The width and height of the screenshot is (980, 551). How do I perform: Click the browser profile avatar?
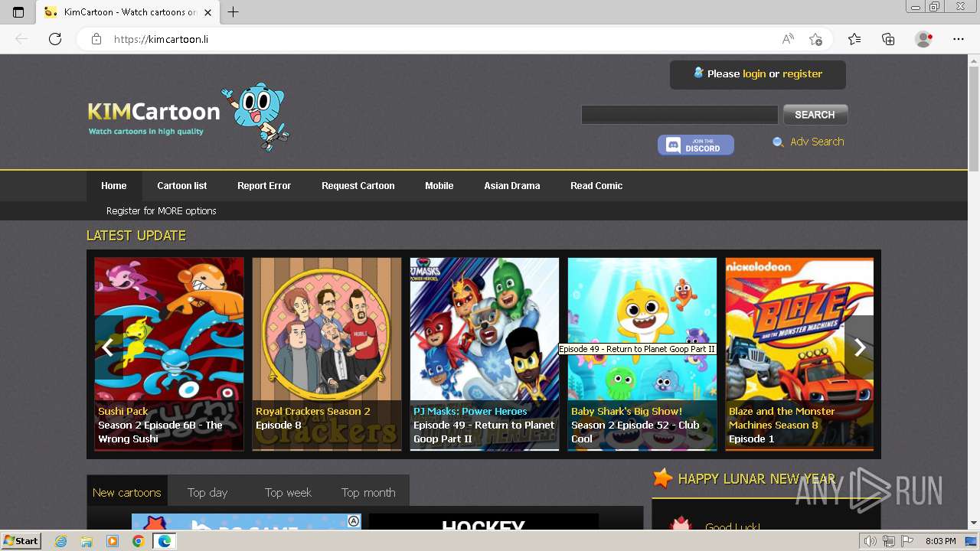click(x=923, y=39)
